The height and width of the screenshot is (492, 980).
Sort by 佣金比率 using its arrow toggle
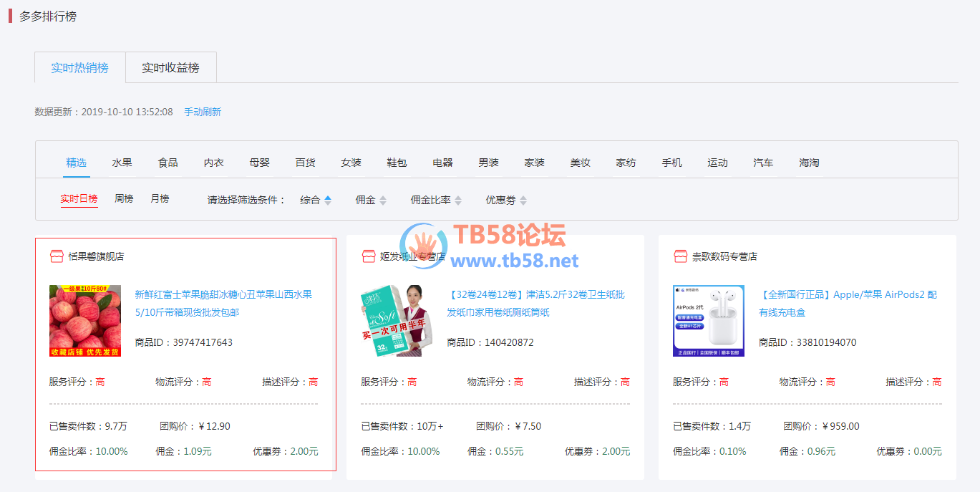click(x=458, y=201)
